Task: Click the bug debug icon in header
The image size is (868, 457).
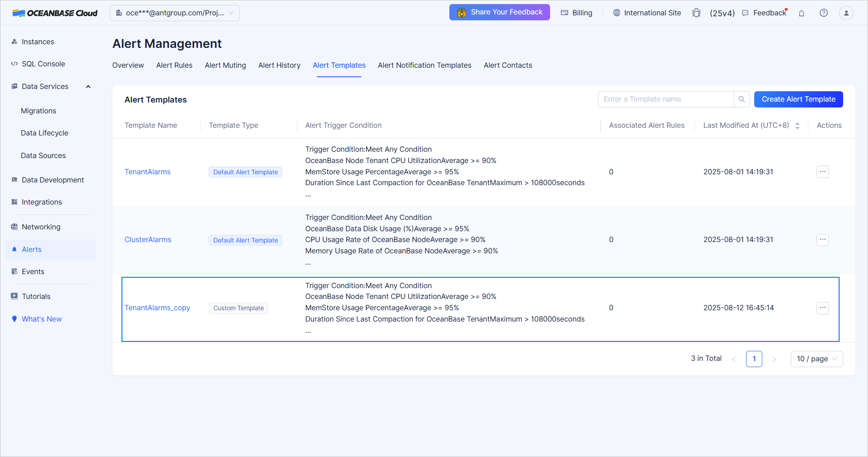Action: coord(696,13)
